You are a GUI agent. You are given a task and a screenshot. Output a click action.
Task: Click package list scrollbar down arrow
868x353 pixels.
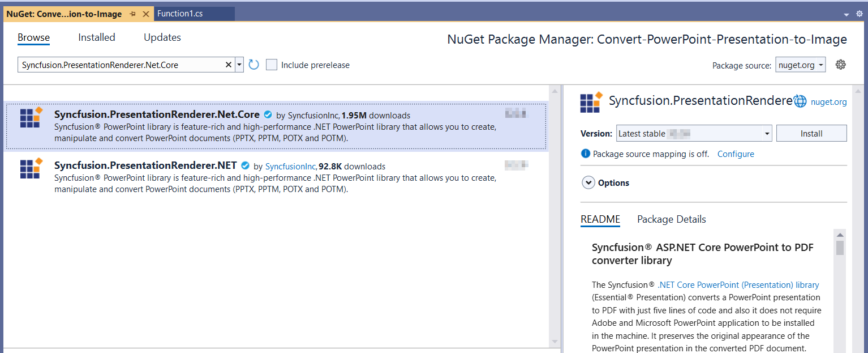point(555,342)
